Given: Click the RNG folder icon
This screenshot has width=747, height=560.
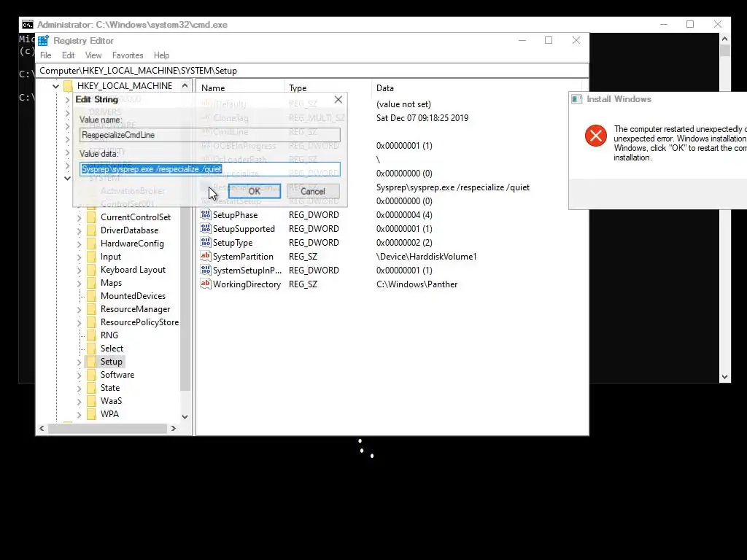Looking at the screenshot, I should (91, 335).
